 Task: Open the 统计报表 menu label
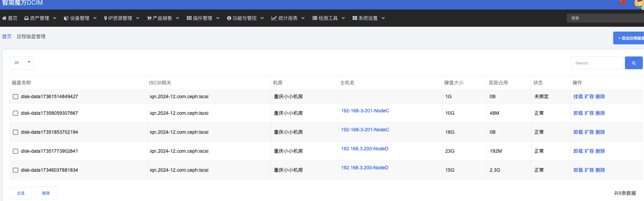(x=288, y=18)
